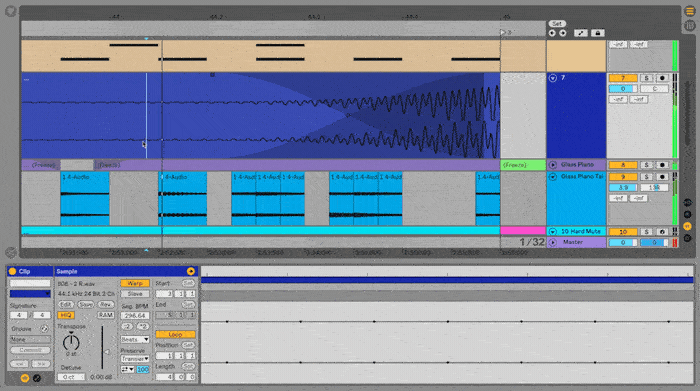Click the Set locator button

[x=557, y=24]
